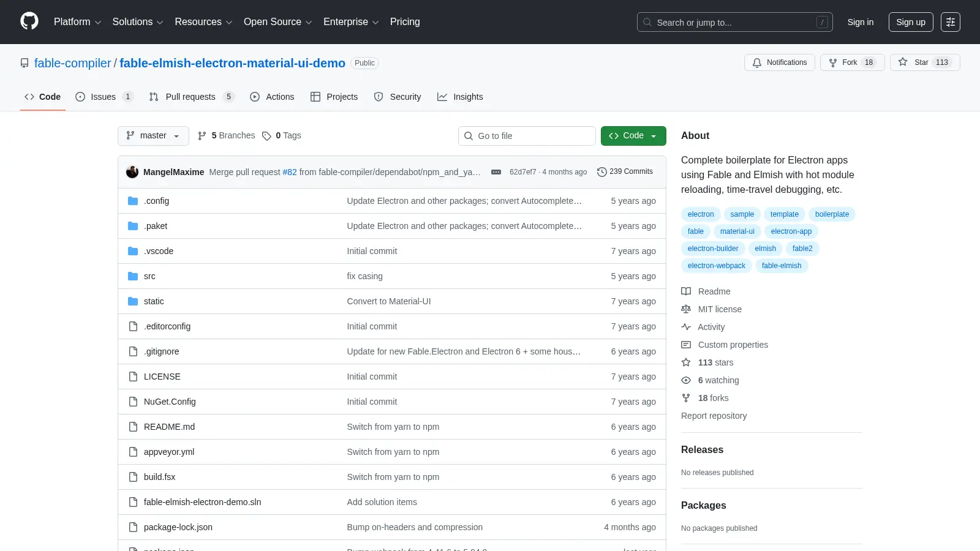Open the Actions tab
980x551 pixels.
[272, 97]
